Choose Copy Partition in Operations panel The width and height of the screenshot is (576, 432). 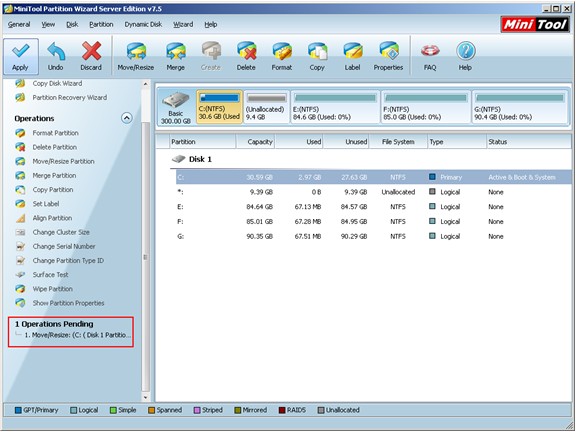pos(44,190)
